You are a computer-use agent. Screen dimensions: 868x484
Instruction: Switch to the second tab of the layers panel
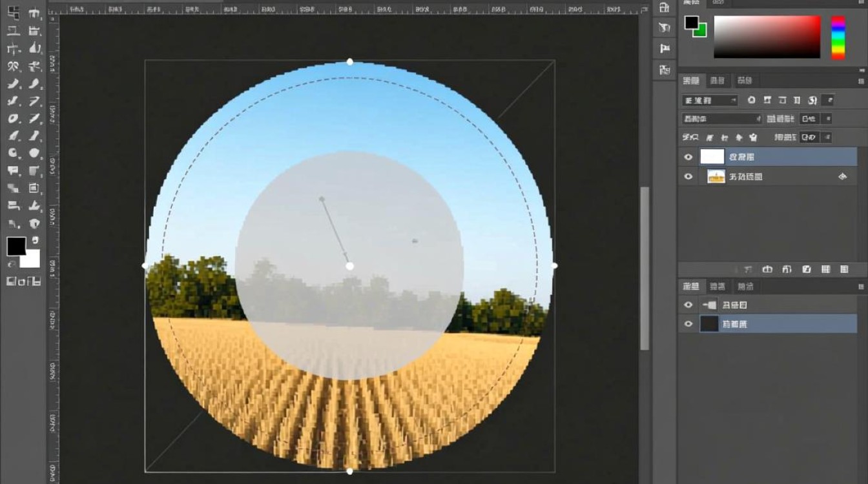click(717, 81)
